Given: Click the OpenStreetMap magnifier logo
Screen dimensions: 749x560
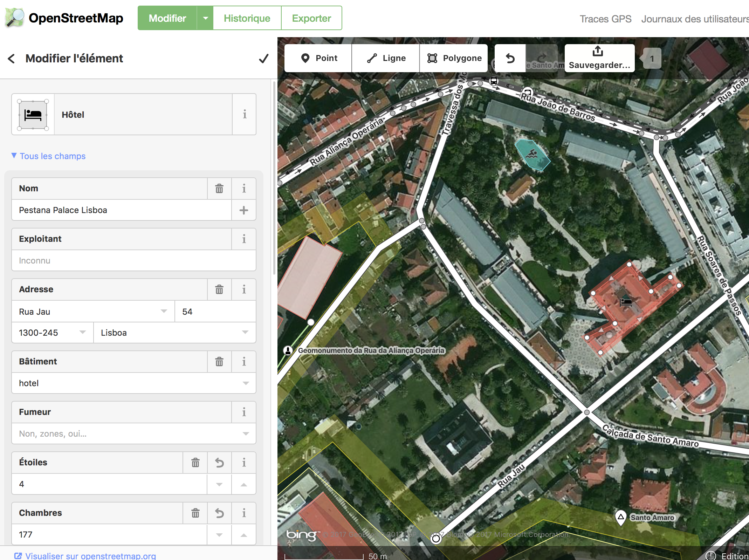Looking at the screenshot, I should [x=15, y=18].
